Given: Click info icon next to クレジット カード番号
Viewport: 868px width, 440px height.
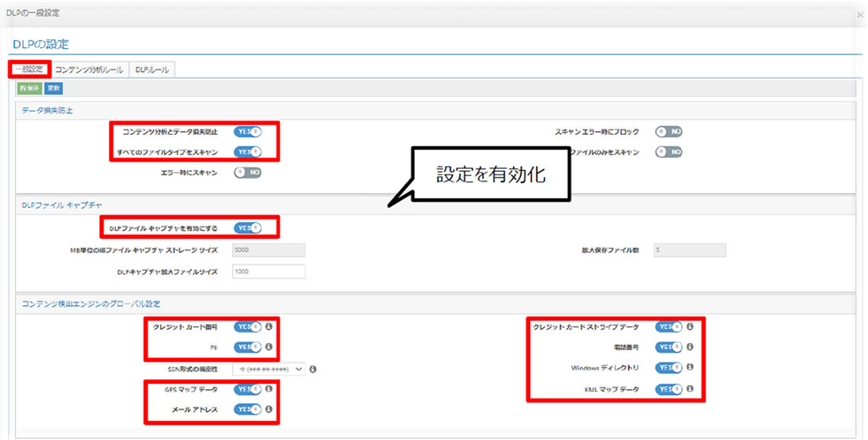Looking at the screenshot, I should coord(269,326).
